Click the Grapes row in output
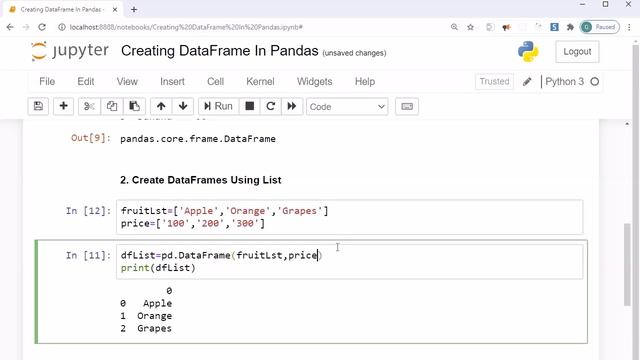This screenshot has height=360, width=640. pyautogui.click(x=146, y=329)
